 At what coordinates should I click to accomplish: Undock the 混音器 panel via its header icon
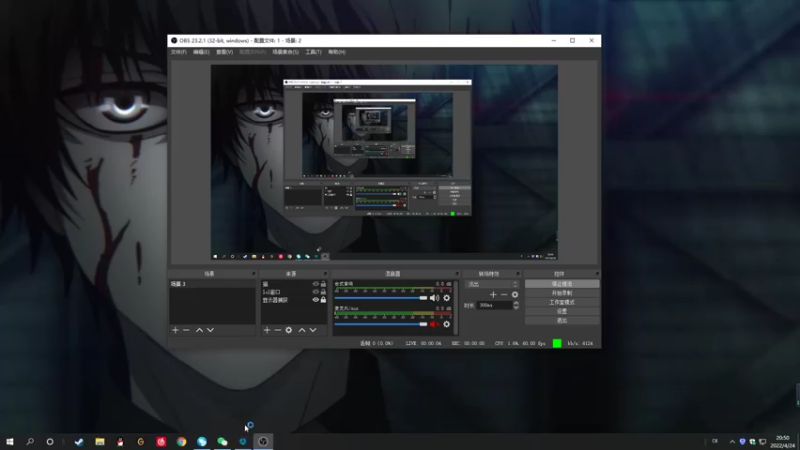[457, 274]
